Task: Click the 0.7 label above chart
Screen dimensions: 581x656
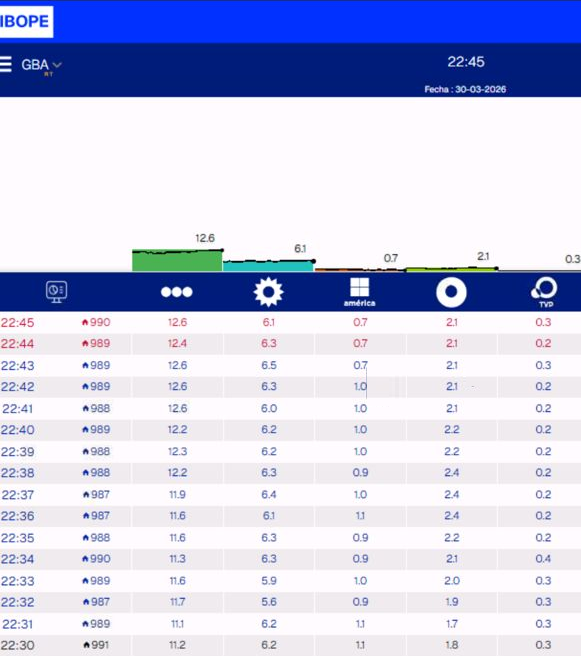Action: (391, 258)
